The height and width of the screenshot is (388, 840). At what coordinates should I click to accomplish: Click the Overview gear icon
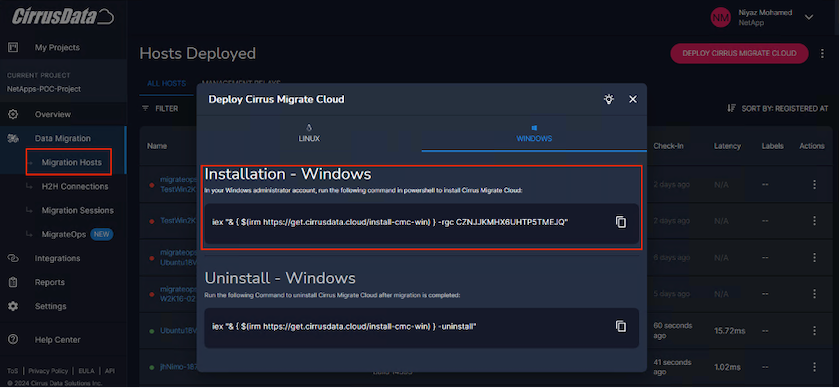[x=13, y=114]
